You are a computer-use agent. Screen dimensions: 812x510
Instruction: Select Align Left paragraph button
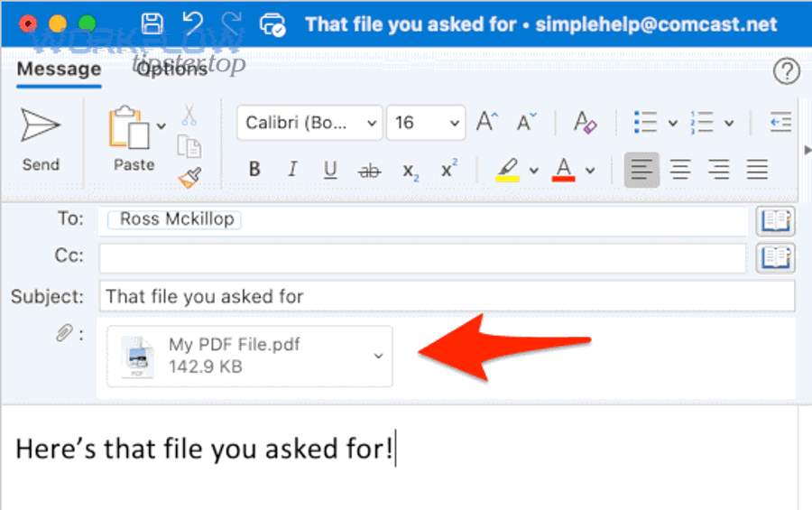click(641, 170)
